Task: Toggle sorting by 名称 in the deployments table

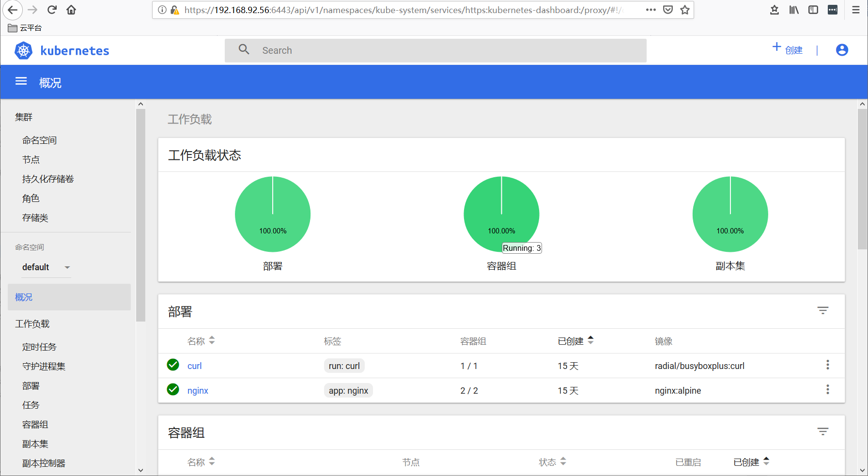Action: click(x=213, y=340)
